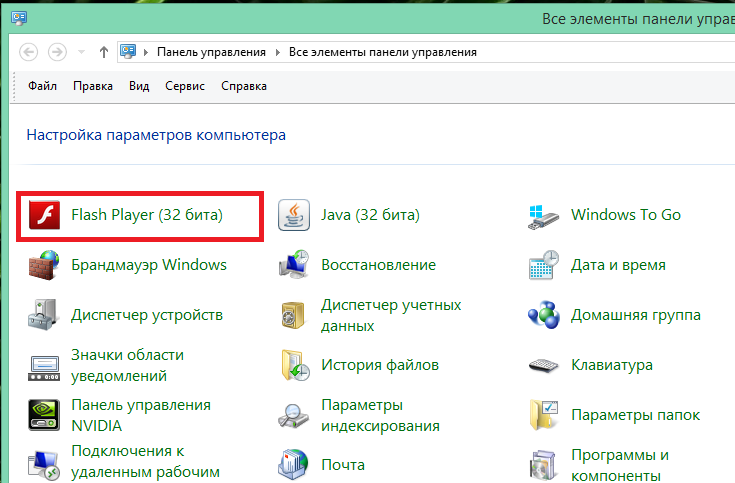
Task: Open the Mail (Почта) icon
Action: tap(293, 465)
